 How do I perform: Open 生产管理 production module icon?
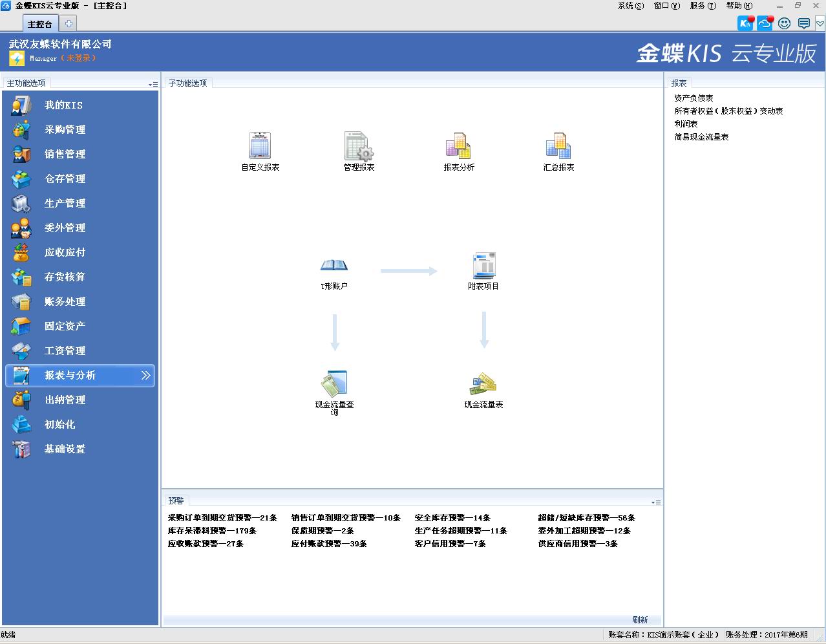pos(21,204)
